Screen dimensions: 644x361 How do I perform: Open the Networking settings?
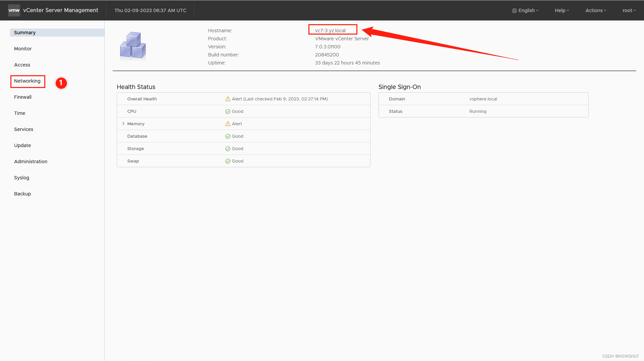[x=27, y=81]
